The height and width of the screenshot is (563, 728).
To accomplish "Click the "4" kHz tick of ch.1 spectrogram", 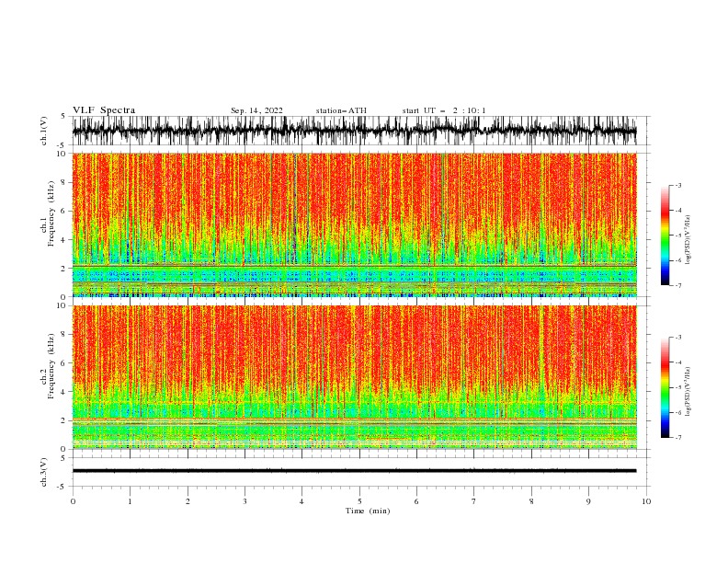I will click(64, 240).
